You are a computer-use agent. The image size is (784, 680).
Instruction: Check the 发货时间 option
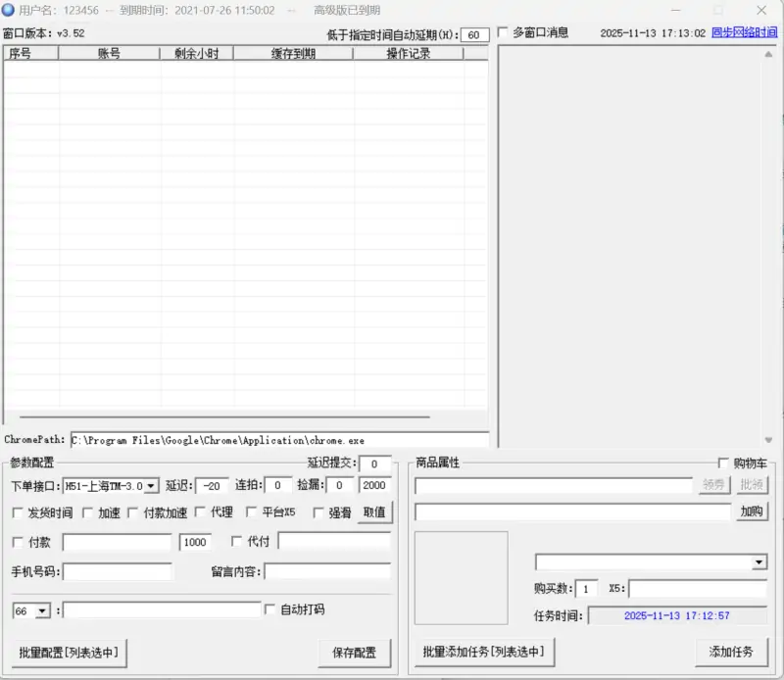18,511
